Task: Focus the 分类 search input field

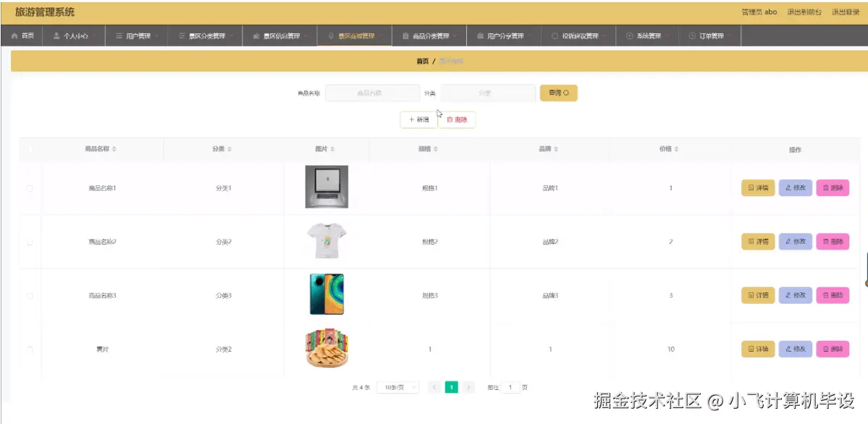Action: click(x=488, y=93)
